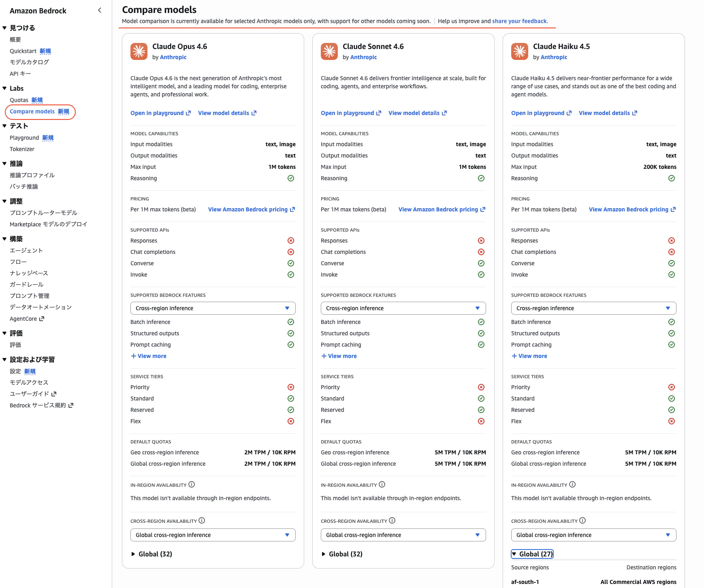Show more Bedrock features for Claude Sonnet 4.6

coord(339,356)
